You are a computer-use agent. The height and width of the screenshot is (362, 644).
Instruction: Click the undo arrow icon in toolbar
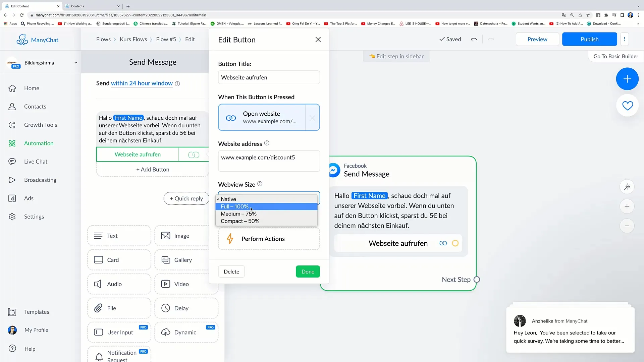click(474, 39)
